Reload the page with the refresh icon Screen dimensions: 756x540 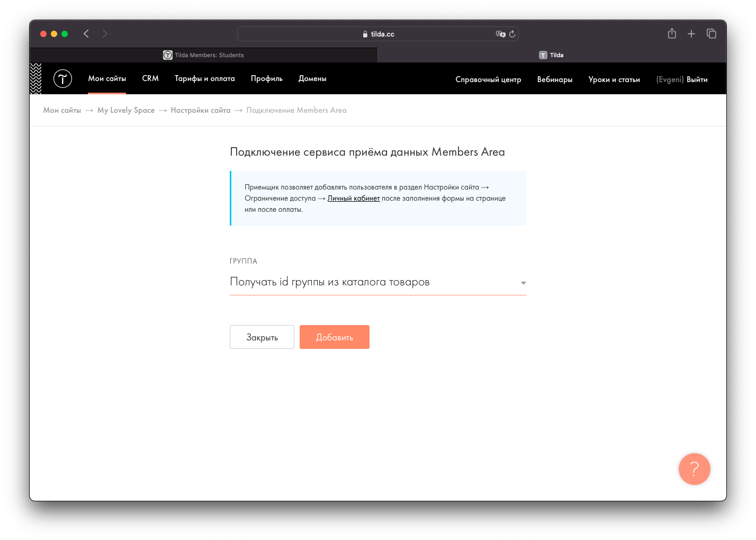click(x=512, y=34)
